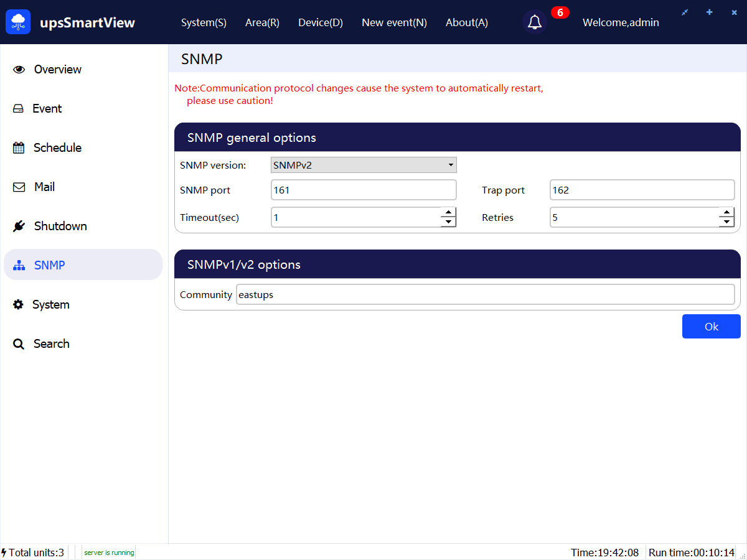Screen dimensions: 747x560
Task: Click the Event drive icon in sidebar
Action: (19, 109)
